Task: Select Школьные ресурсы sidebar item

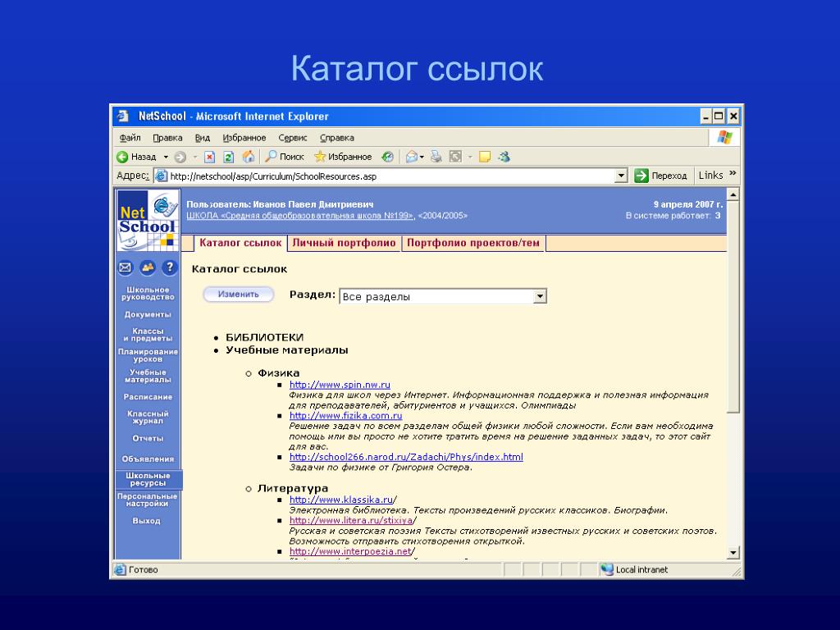Action: (x=148, y=479)
